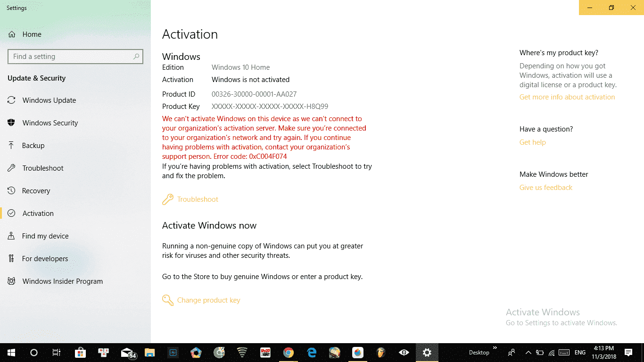
Task: Click the Desktop toolbar label
Action: pos(479,353)
